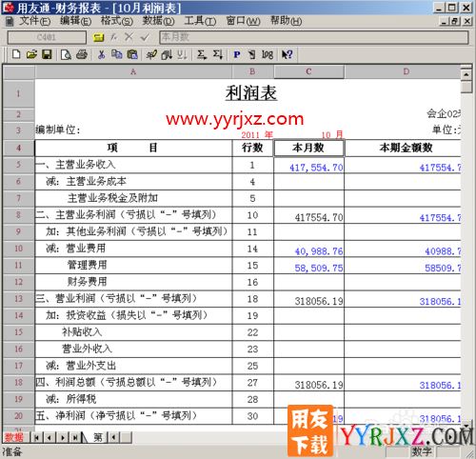Open the 文件(F) menu

click(x=34, y=21)
